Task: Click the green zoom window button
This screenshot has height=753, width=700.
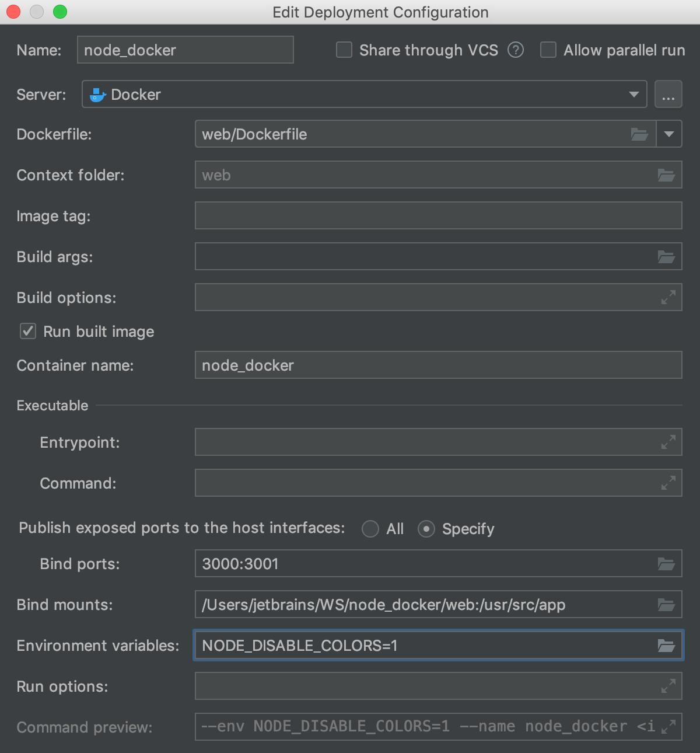Action: click(60, 12)
